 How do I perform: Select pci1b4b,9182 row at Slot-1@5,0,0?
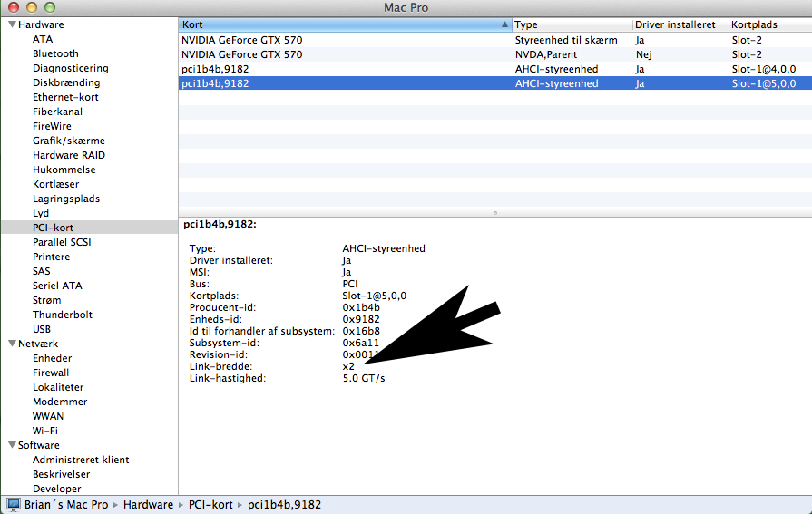pos(495,83)
